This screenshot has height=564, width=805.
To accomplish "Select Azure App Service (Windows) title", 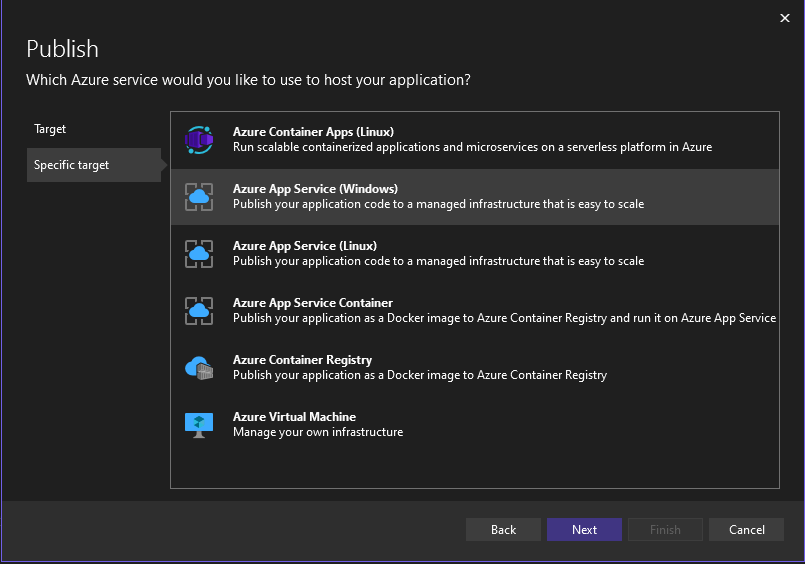I will (315, 189).
